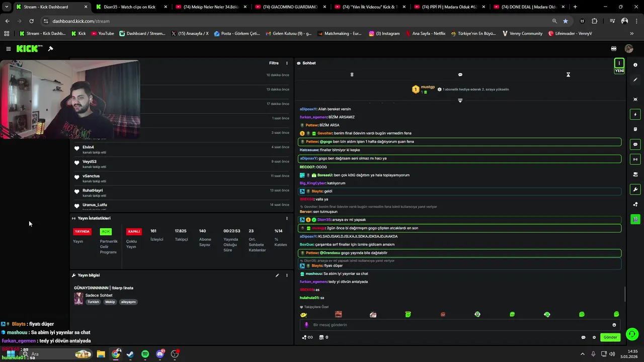Click the store icon in right sidebar
The image size is (644, 362).
[x=635, y=174]
